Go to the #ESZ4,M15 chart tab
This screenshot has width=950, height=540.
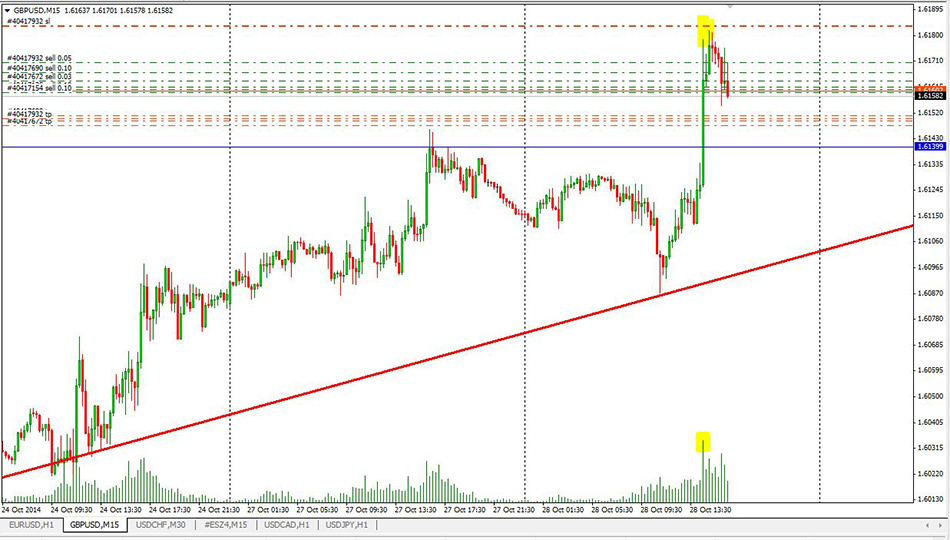226,524
